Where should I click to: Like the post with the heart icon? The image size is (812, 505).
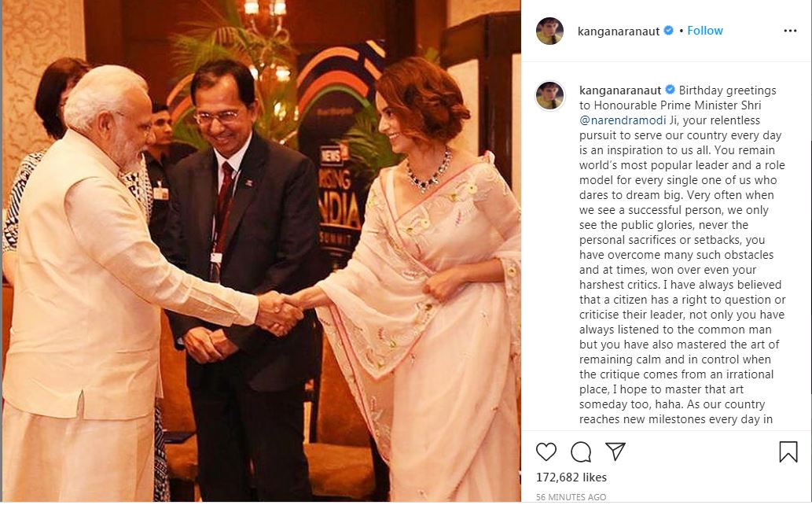(546, 452)
